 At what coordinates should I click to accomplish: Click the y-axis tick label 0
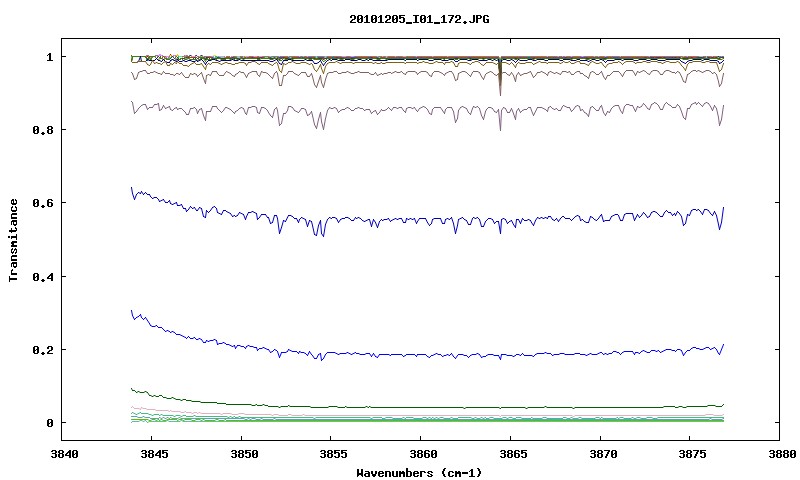(49, 423)
